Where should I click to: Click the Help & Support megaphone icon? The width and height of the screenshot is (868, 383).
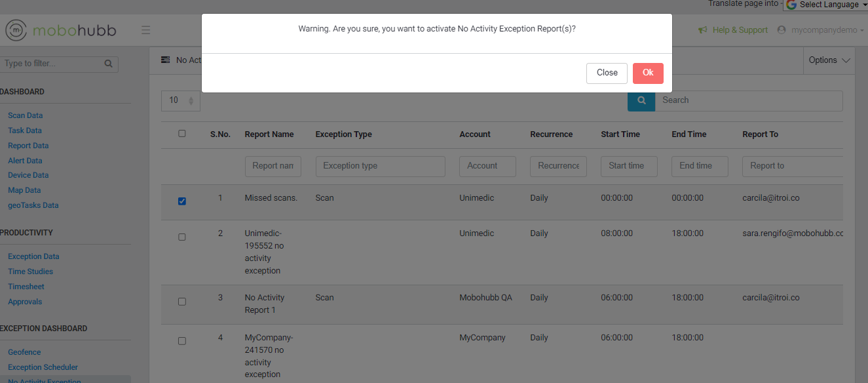[x=703, y=30]
